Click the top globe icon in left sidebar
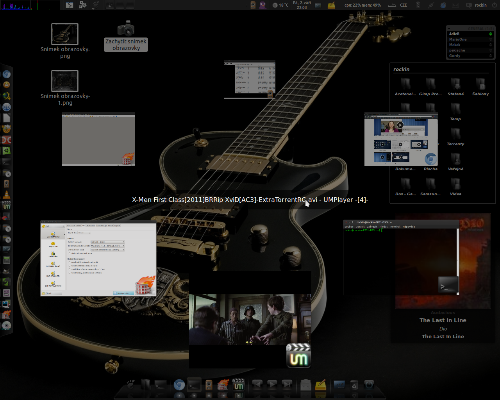This screenshot has width=500, height=400. pos(6,74)
